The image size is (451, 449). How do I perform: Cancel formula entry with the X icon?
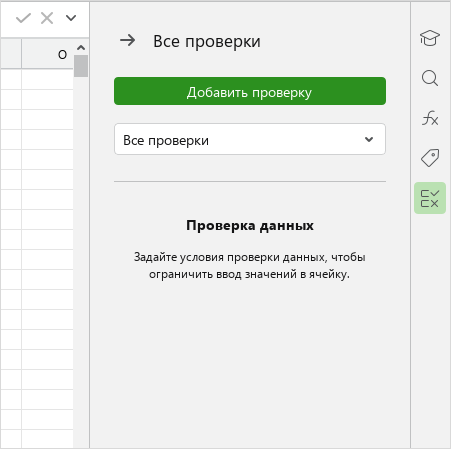pos(47,18)
